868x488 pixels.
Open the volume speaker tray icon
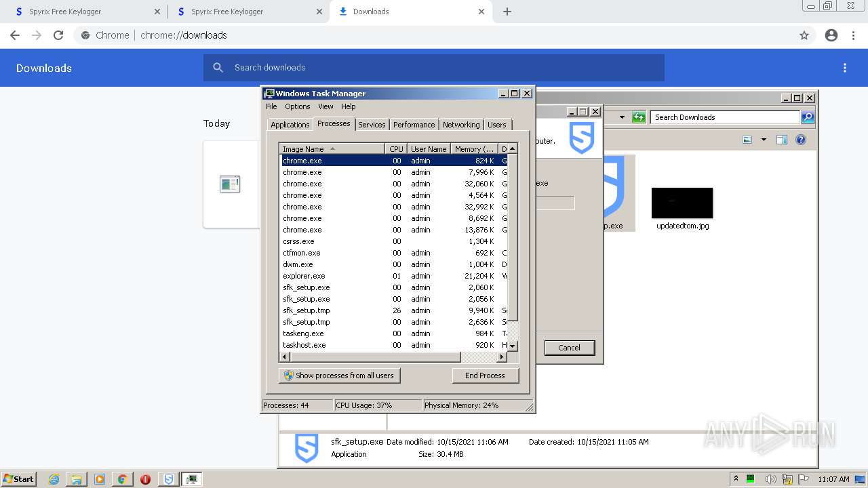tap(770, 479)
